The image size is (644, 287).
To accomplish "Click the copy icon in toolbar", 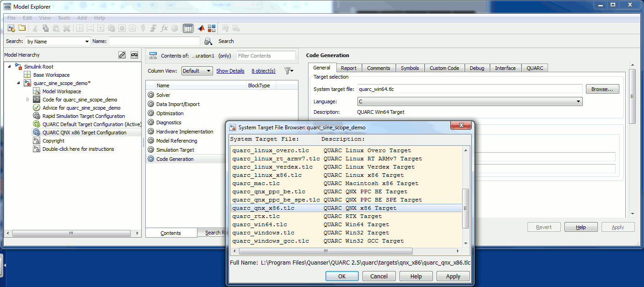I will coord(45,28).
